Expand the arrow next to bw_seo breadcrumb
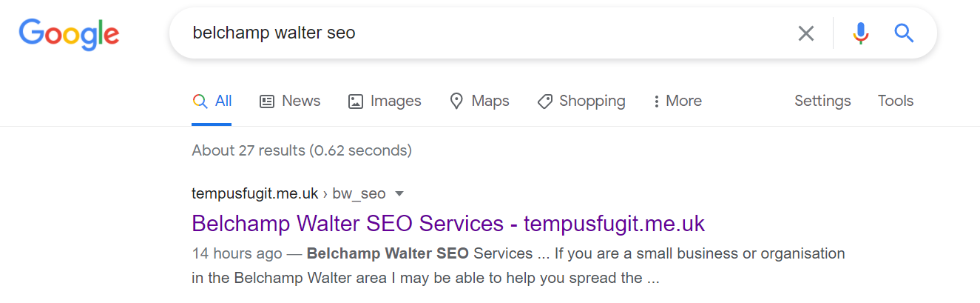Image resolution: width=980 pixels, height=303 pixels. pos(399,194)
